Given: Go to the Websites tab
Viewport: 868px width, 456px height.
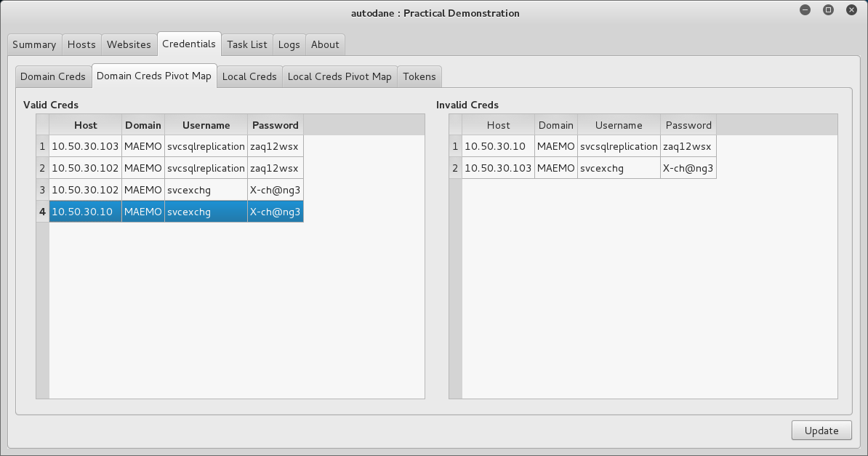Looking at the screenshot, I should click(x=129, y=44).
